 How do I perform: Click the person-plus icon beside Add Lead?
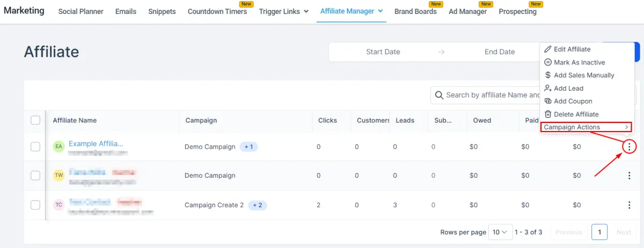[548, 88]
